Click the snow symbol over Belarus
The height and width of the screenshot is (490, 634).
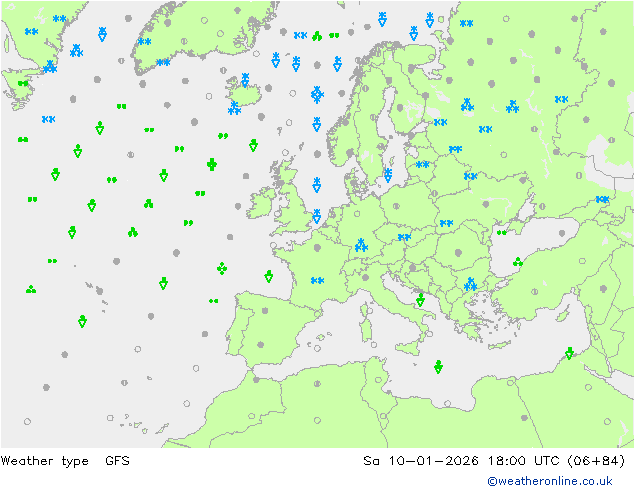[x=471, y=176]
